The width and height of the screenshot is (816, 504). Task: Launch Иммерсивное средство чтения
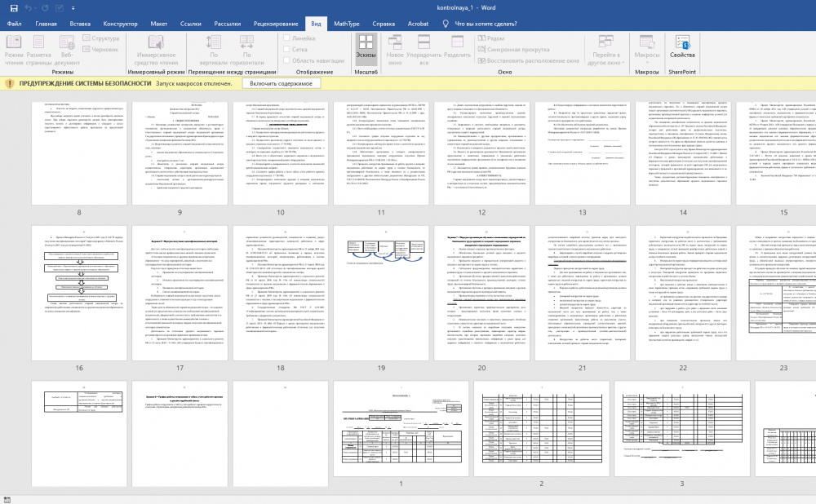156,51
